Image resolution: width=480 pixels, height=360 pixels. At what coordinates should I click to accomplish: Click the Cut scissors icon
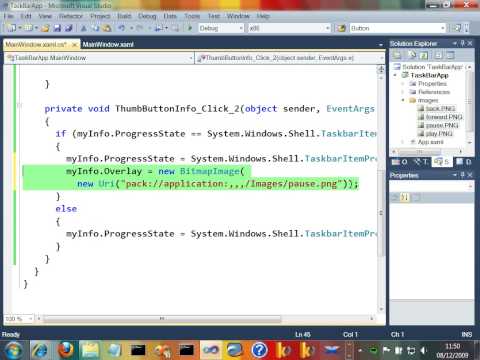click(x=84, y=28)
